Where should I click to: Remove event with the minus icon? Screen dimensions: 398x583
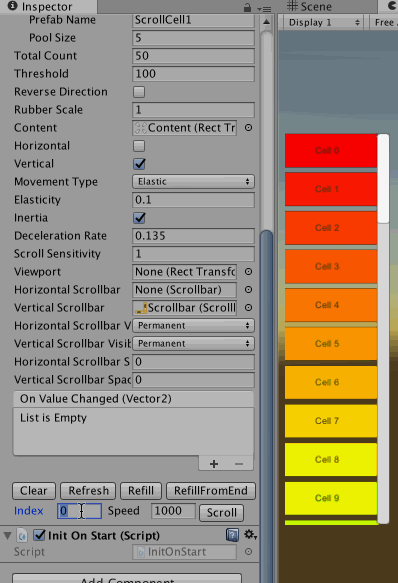coord(239,464)
